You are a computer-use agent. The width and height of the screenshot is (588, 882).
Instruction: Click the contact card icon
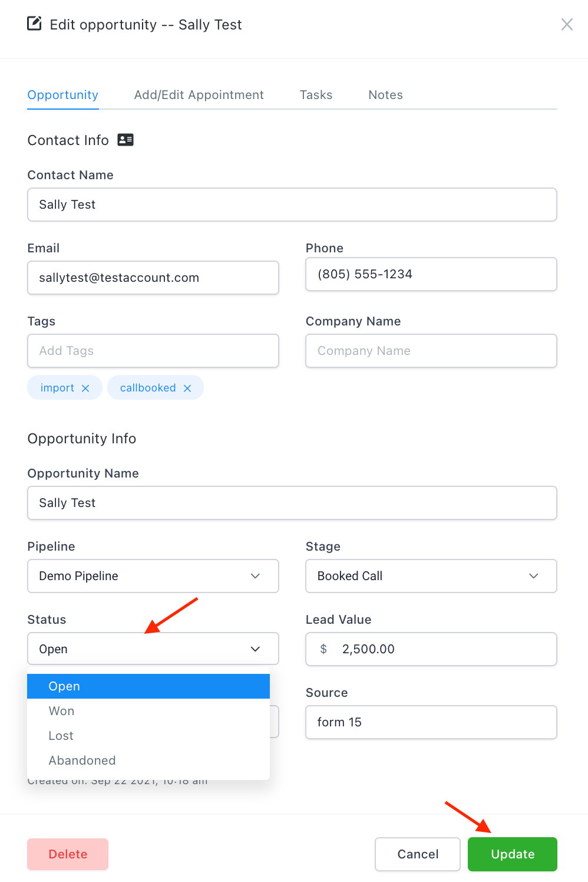[x=125, y=140]
